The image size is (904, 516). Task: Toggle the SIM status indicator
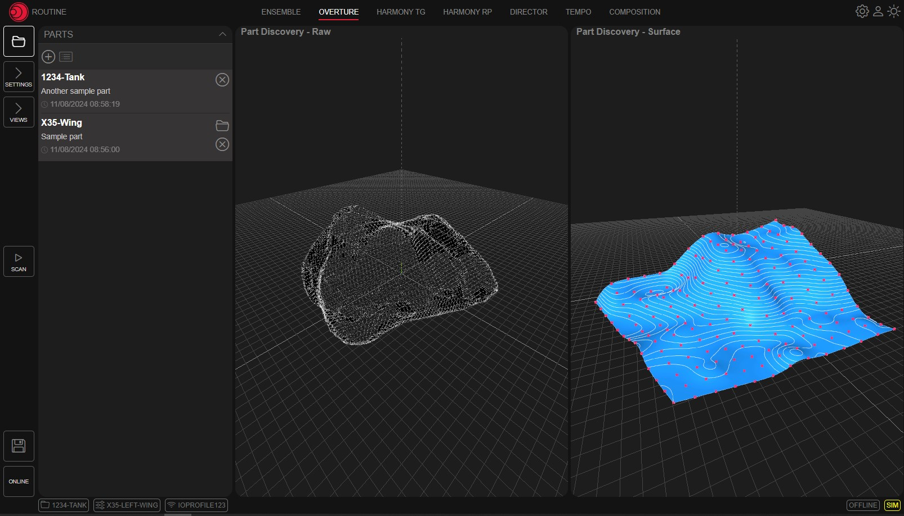892,505
